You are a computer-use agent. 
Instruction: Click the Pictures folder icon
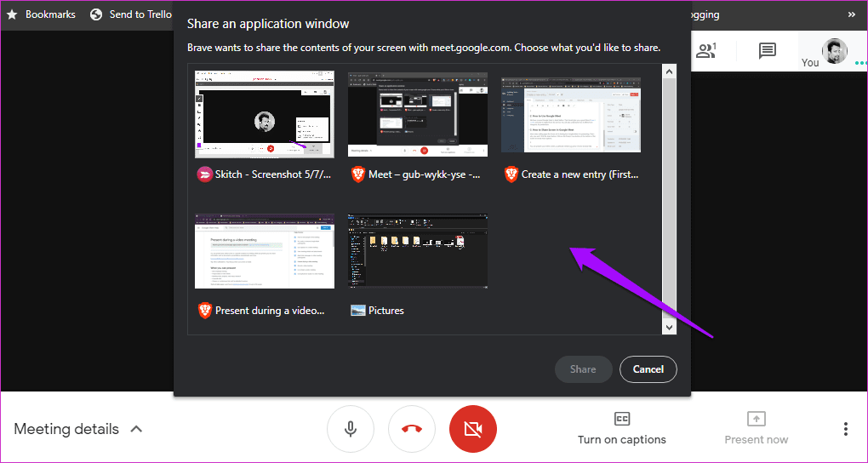pos(358,310)
